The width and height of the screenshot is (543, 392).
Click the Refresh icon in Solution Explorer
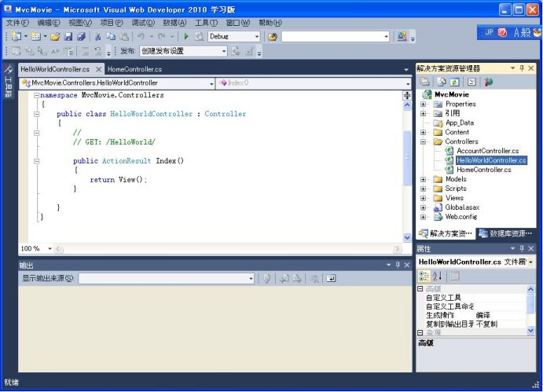tap(454, 82)
